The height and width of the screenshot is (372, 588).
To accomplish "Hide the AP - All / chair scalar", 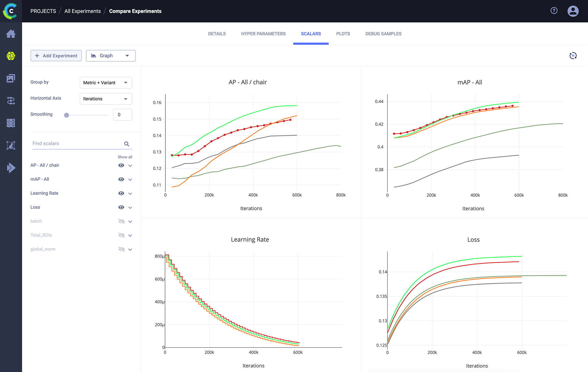I will point(121,165).
